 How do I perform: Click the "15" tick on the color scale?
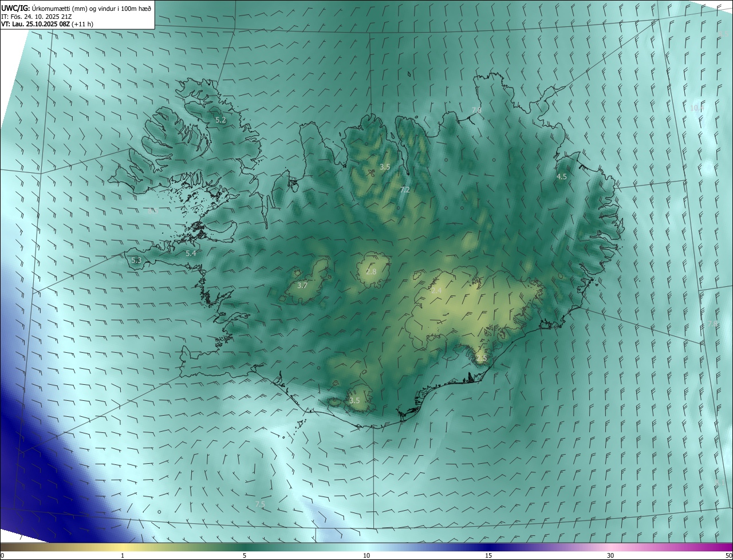[x=488, y=555]
